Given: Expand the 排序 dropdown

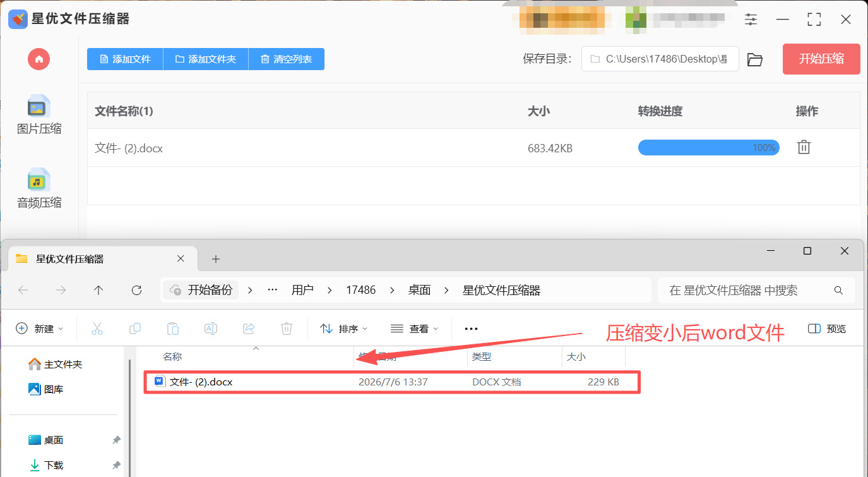Looking at the screenshot, I should point(344,329).
